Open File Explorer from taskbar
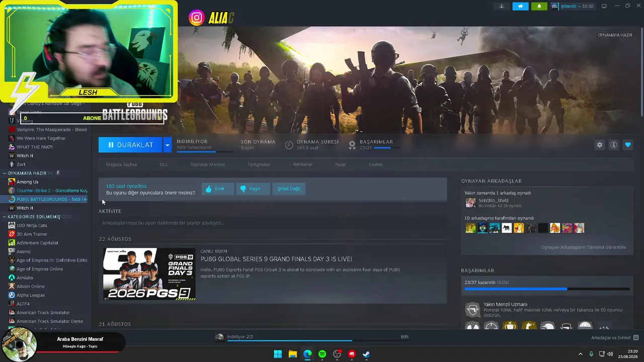The width and height of the screenshot is (644, 362). pyautogui.click(x=292, y=354)
